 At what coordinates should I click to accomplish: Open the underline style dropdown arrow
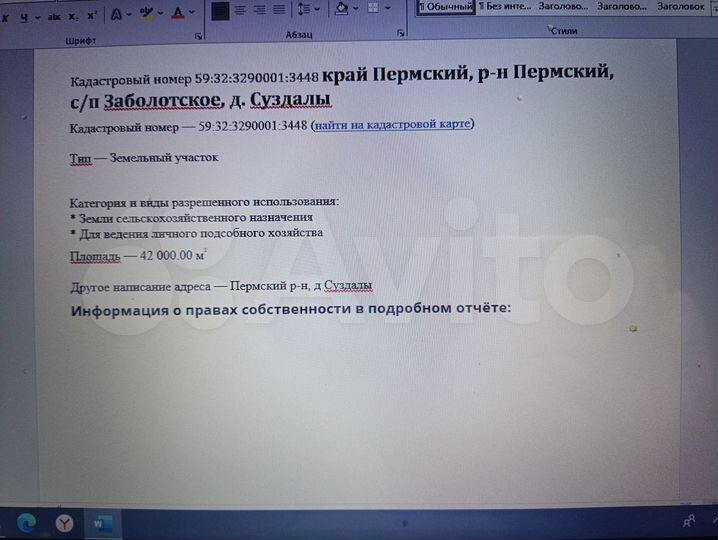click(38, 18)
